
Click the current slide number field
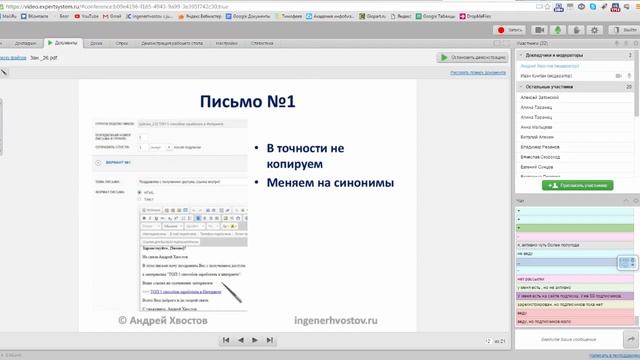(x=488, y=341)
